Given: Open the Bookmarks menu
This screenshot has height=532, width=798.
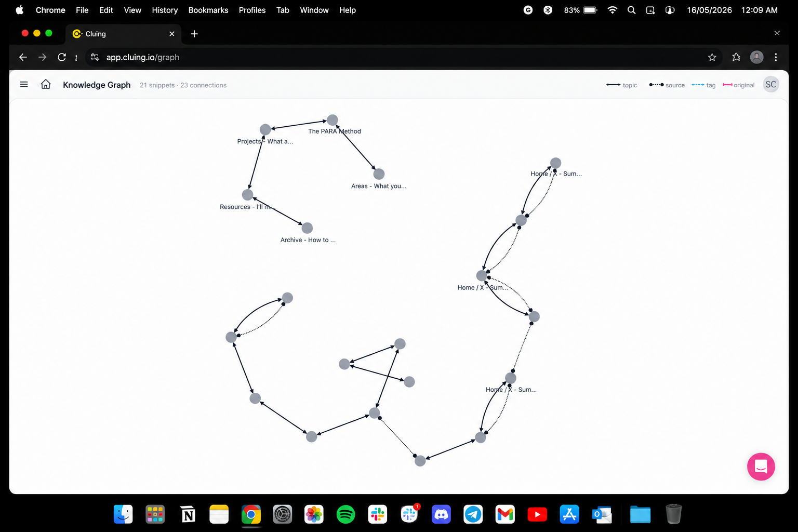Looking at the screenshot, I should point(208,10).
